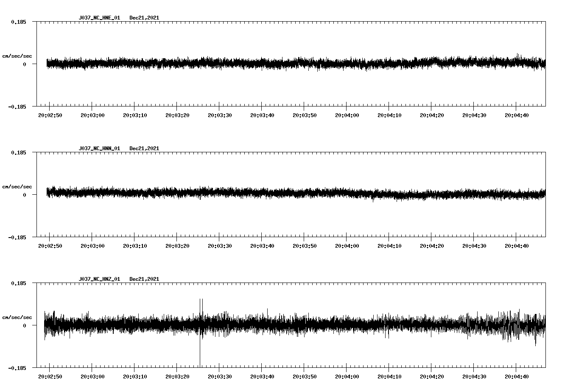This screenshot has height=392, width=576.
Task: Click the 20:04:00 time label under the HNZ plot
Action: [347, 377]
